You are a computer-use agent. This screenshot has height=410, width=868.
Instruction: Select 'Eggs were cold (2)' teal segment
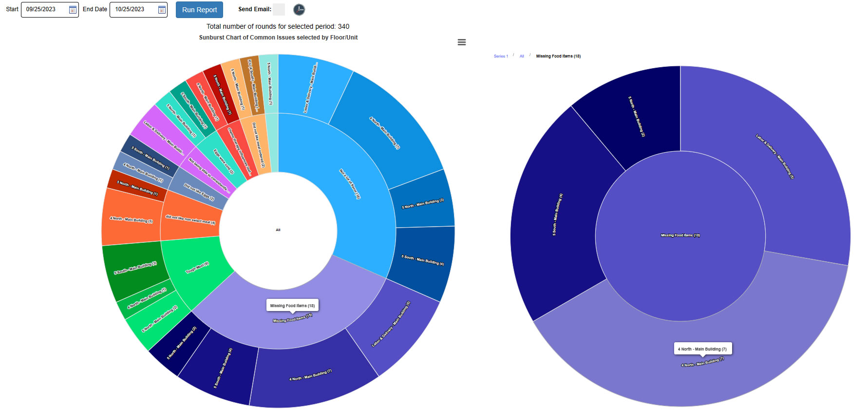(x=224, y=162)
